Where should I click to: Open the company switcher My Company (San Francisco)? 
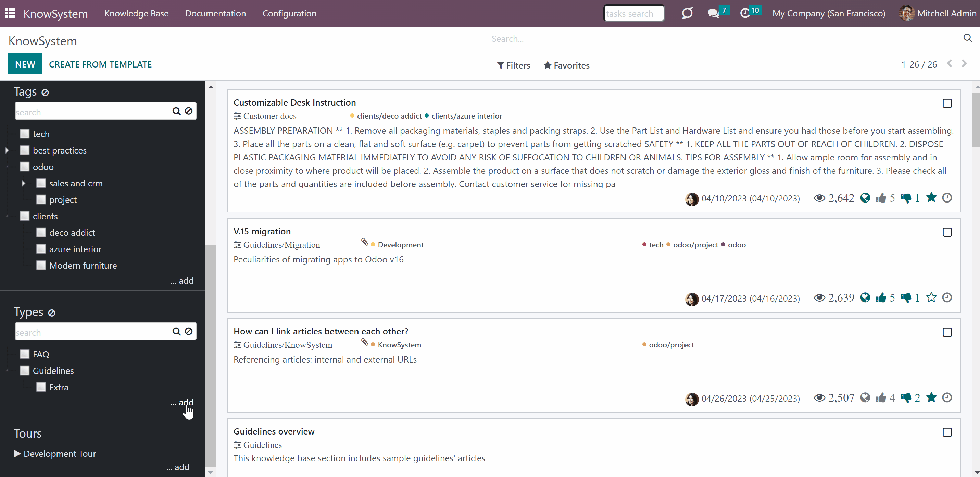pos(829,13)
